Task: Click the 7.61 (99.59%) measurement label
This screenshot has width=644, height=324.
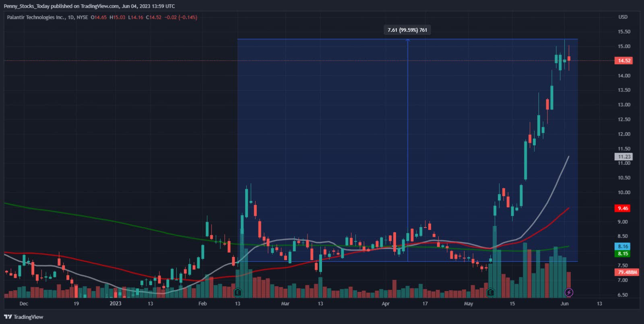Action: (x=407, y=30)
